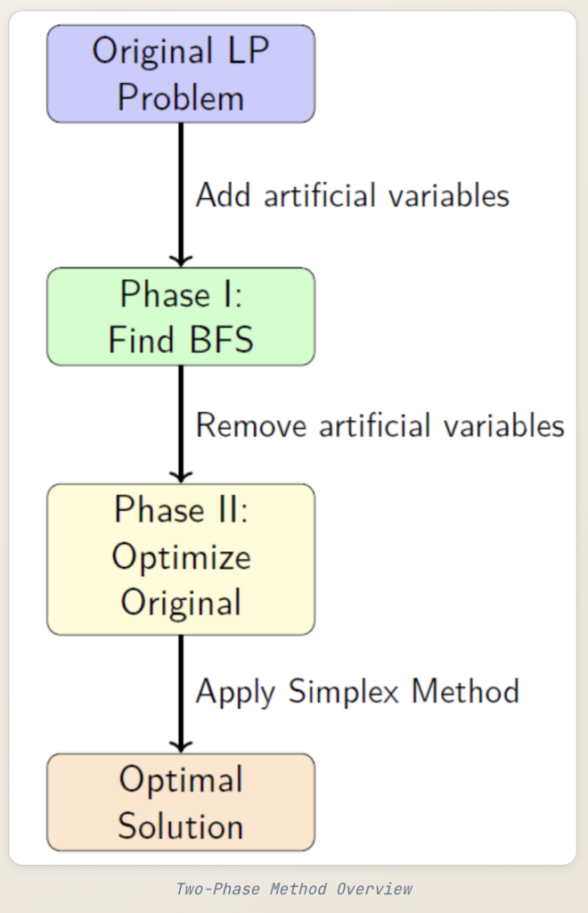Click the yellow Phase II Optimize Original box
This screenshot has height=913, width=588.
pos(181,559)
